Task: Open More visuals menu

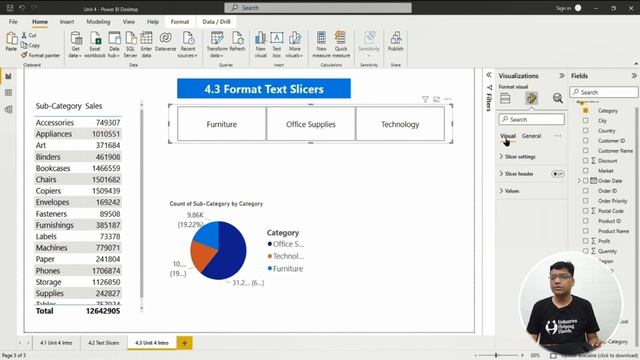Action: click(x=294, y=44)
